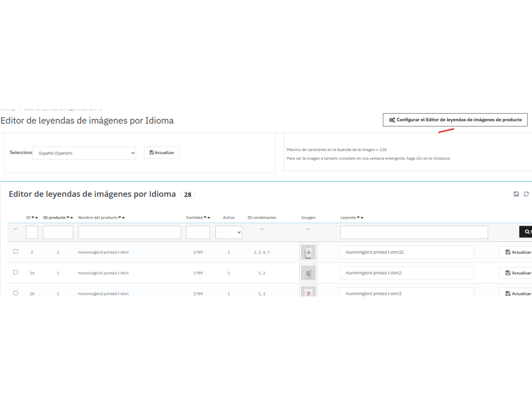Click quantity 1789 in row ID 2
The height and width of the screenshot is (406, 532).
[x=198, y=252]
